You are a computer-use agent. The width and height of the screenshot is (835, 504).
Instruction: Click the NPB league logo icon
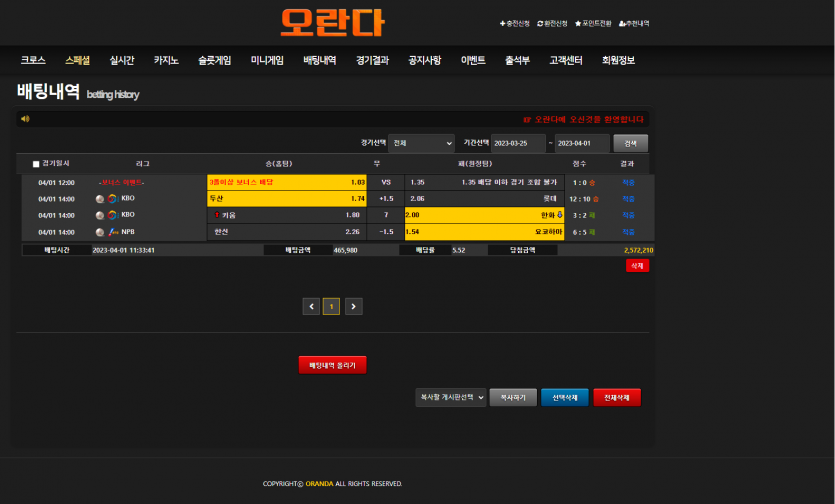pyautogui.click(x=112, y=232)
